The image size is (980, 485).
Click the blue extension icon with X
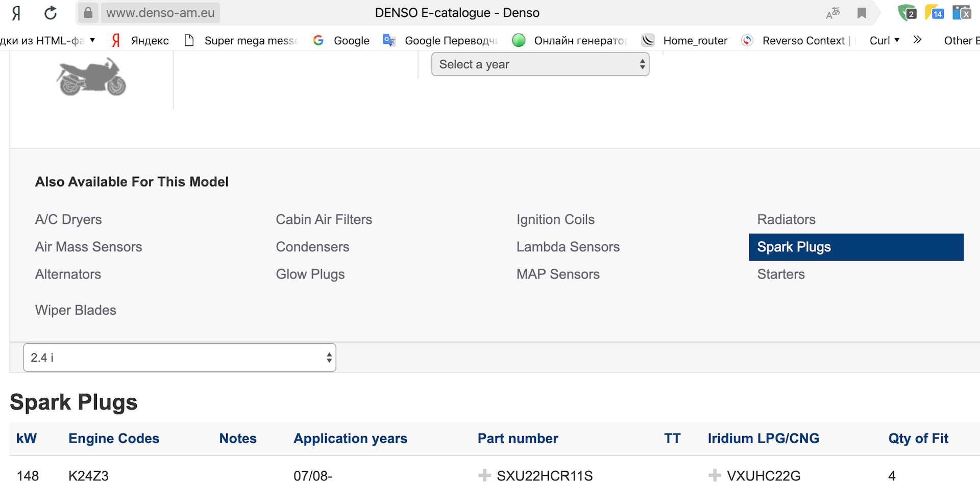tap(962, 12)
